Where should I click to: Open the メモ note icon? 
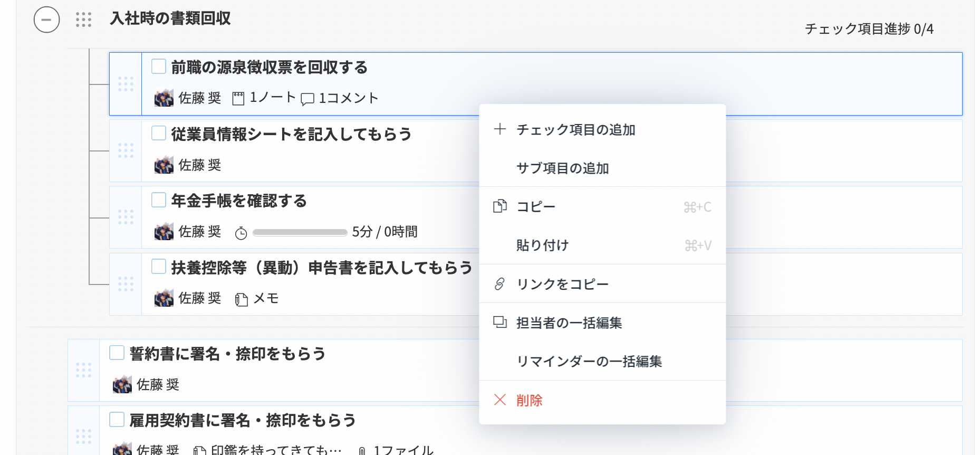(242, 299)
